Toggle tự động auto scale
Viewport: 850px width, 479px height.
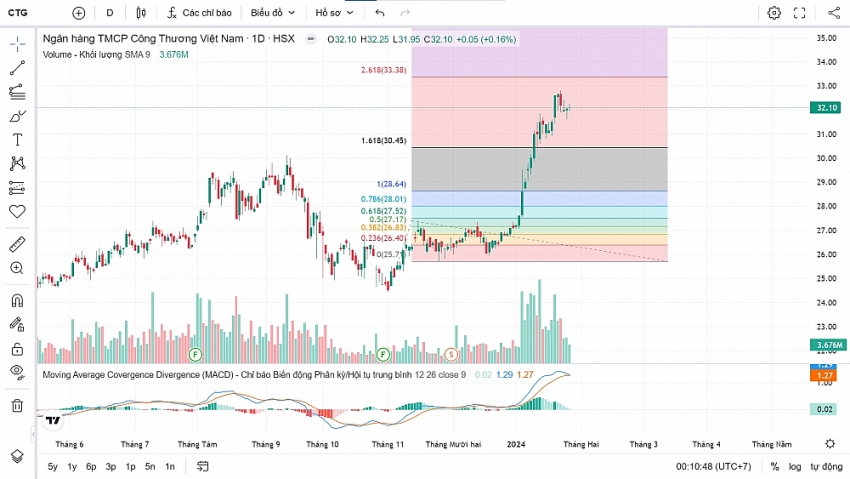[x=826, y=467]
